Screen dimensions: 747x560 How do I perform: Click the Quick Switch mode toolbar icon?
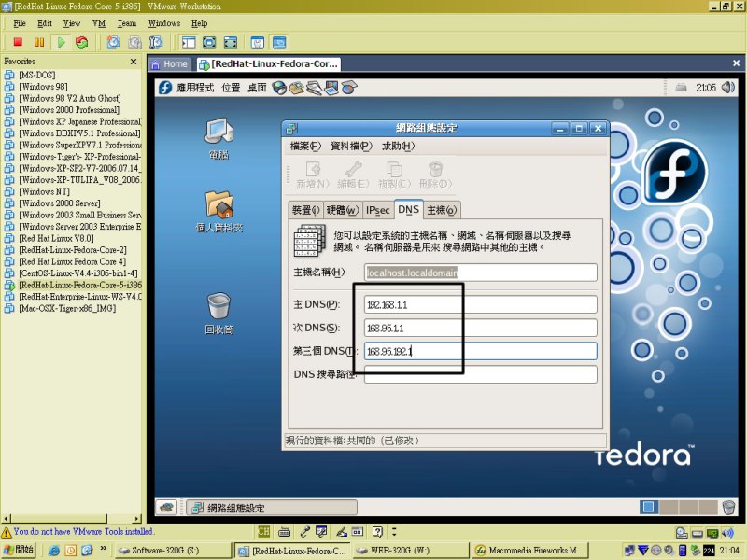[x=231, y=42]
